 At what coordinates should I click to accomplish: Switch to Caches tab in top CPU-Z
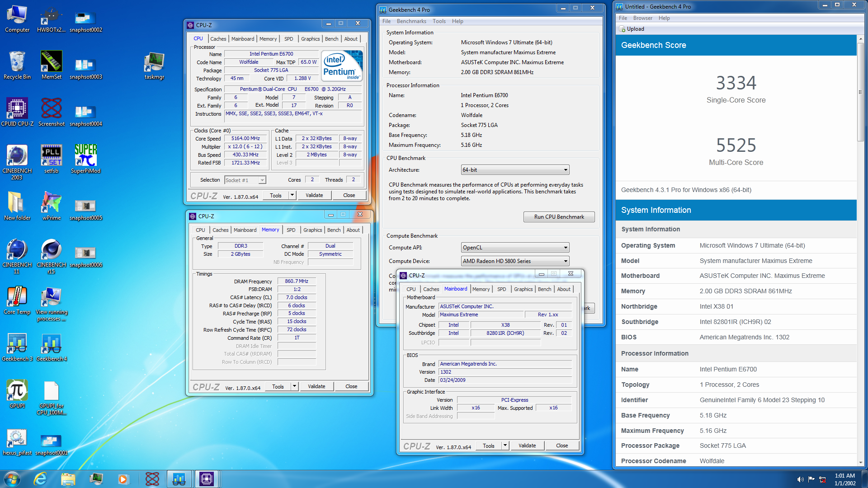click(218, 39)
